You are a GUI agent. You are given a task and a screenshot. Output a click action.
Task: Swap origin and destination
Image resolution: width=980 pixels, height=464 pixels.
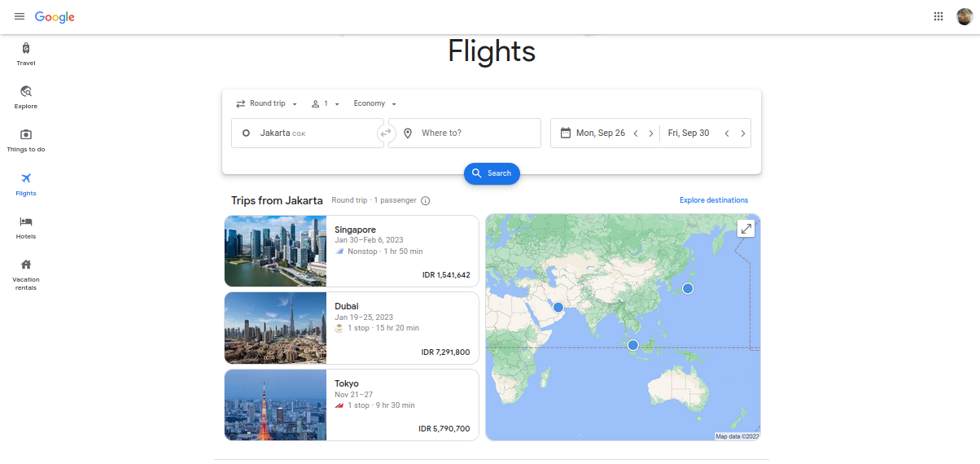pos(386,133)
